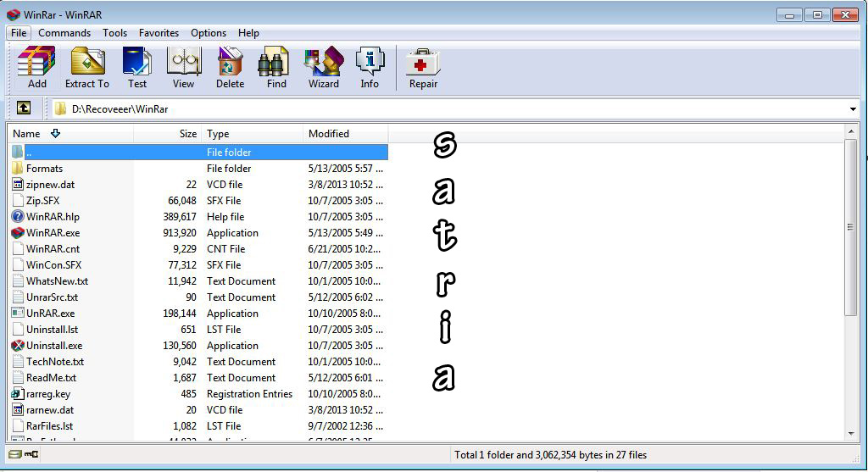Image resolution: width=868 pixels, height=472 pixels.
Task: Click the Uninstall.exe file icon
Action: 18,345
